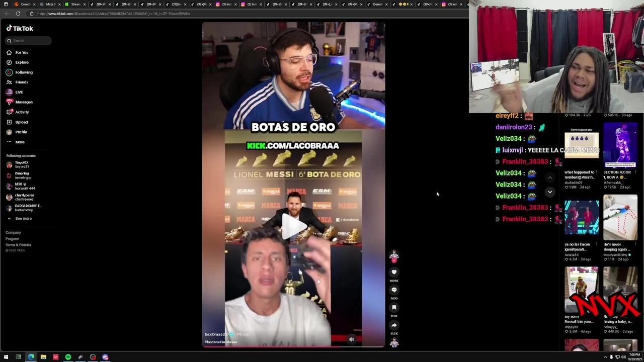Image resolution: width=644 pixels, height=362 pixels.
Task: Click the browser address bar URL
Action: click(x=113, y=14)
